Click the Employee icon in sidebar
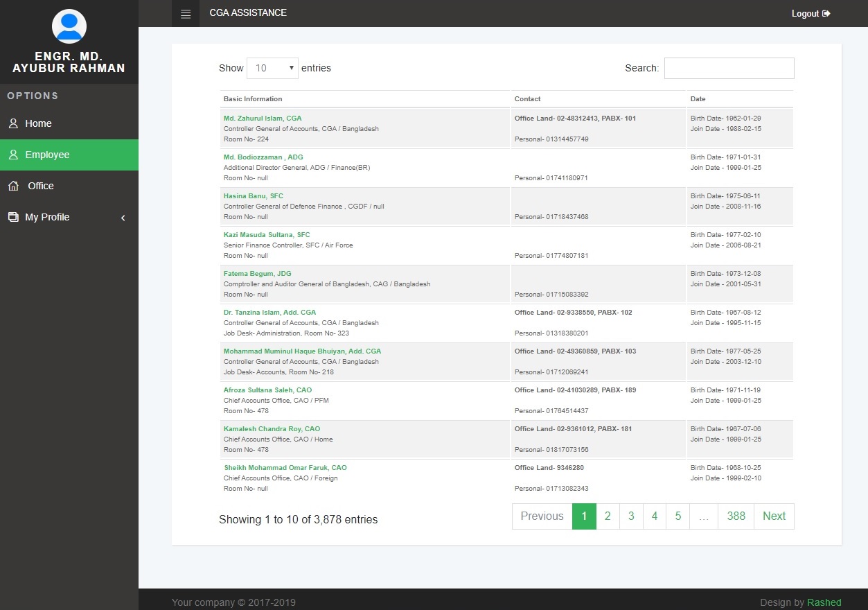 coord(13,155)
